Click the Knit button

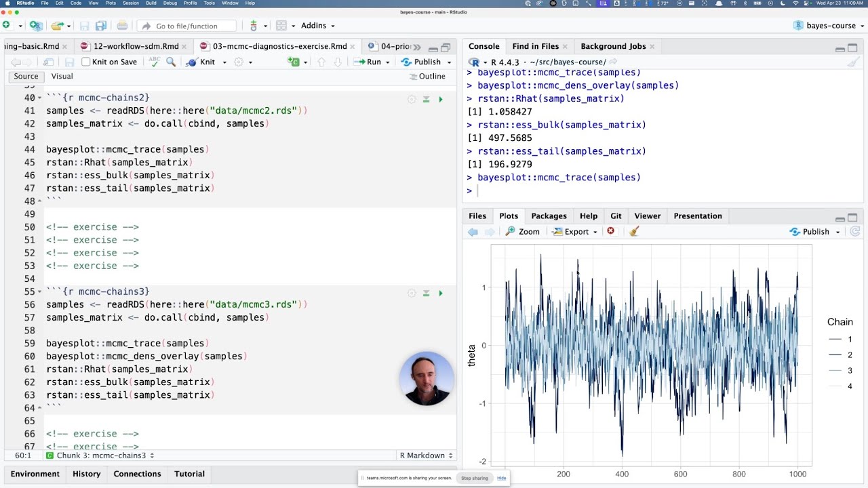(201, 62)
